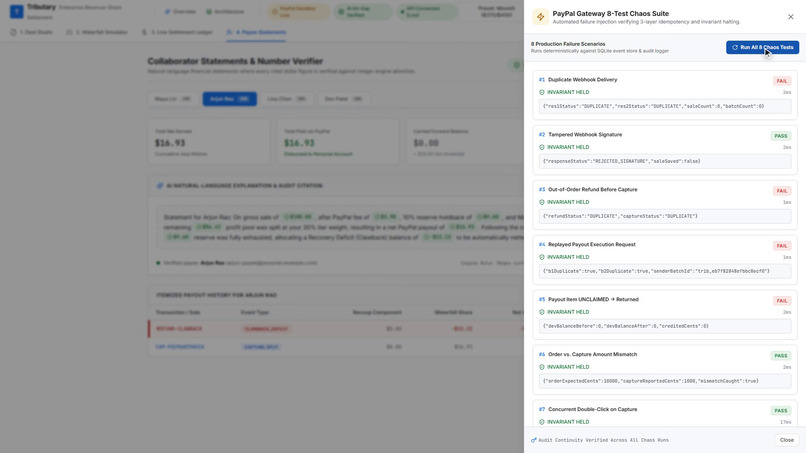Click the Audit Continuity Verified status text
806x453 pixels.
(603, 440)
